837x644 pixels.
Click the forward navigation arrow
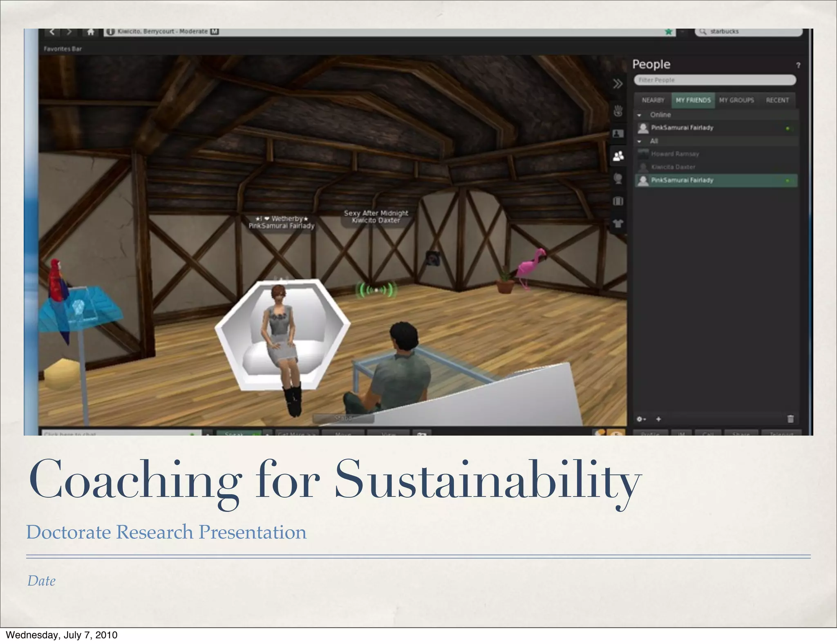pos(70,32)
